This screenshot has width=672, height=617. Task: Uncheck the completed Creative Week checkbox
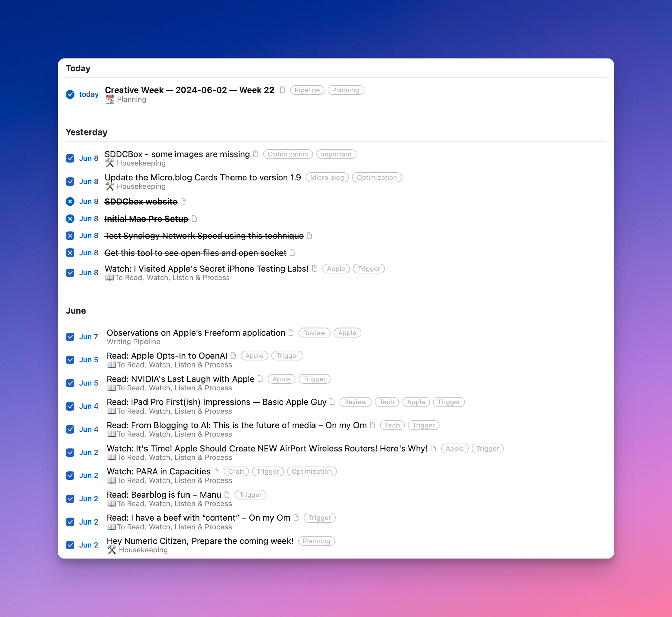[70, 94]
